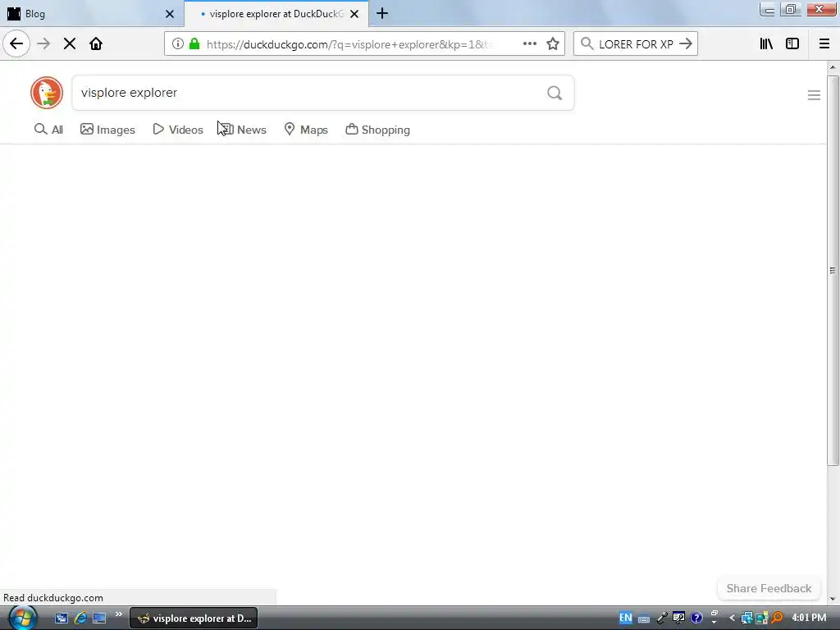Close the visplore explorer tab
The height and width of the screenshot is (630, 840).
(x=354, y=14)
